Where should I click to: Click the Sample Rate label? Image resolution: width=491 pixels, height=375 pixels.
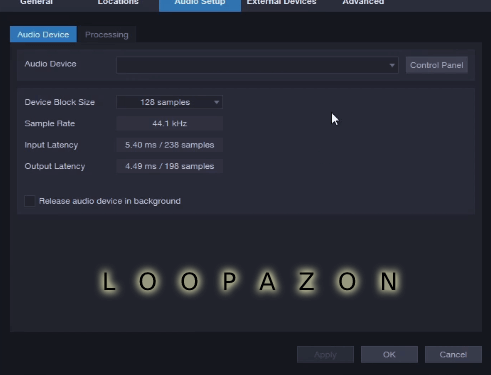pos(50,123)
